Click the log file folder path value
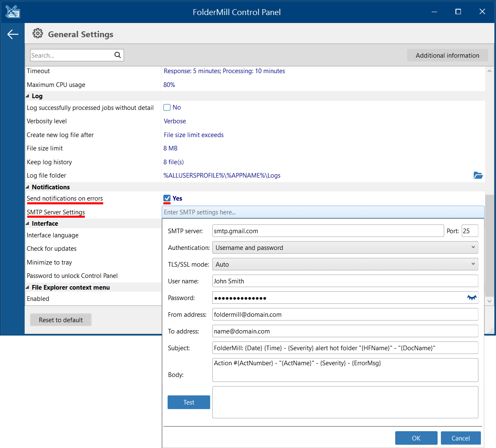This screenshot has height=448, width=496. 222,175
